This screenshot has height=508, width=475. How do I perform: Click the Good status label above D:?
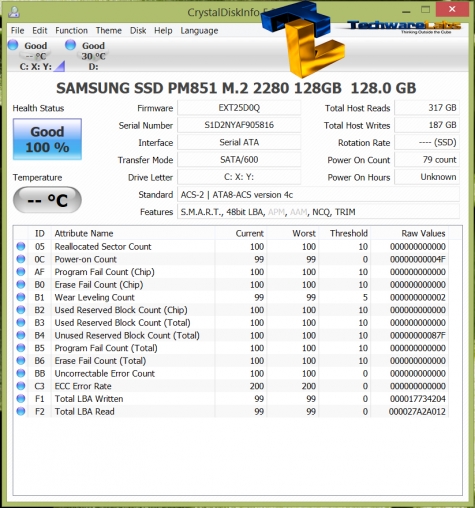(x=93, y=46)
